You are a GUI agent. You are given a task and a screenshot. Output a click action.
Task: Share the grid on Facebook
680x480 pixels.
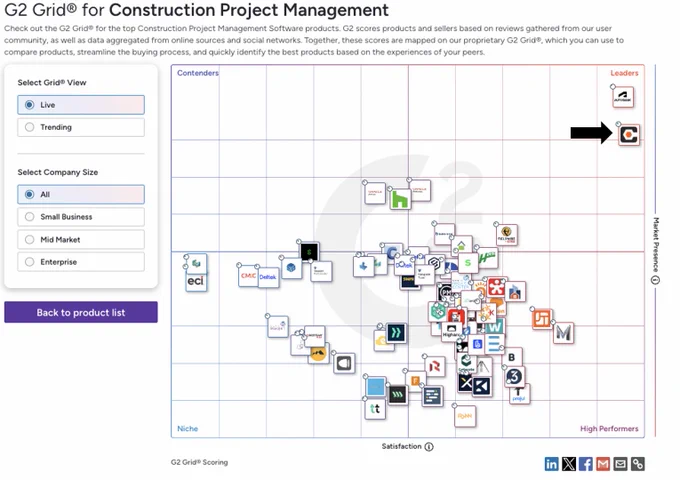(x=586, y=464)
